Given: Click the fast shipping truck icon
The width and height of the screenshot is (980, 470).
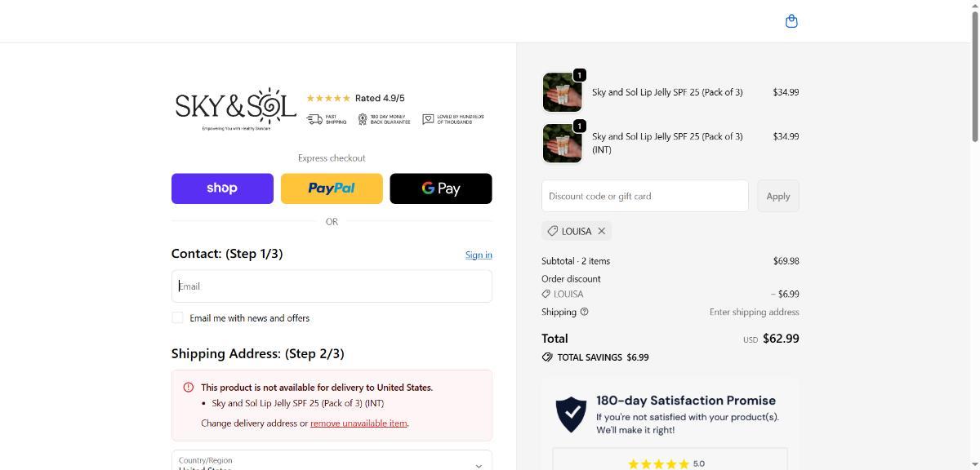Looking at the screenshot, I should [314, 119].
